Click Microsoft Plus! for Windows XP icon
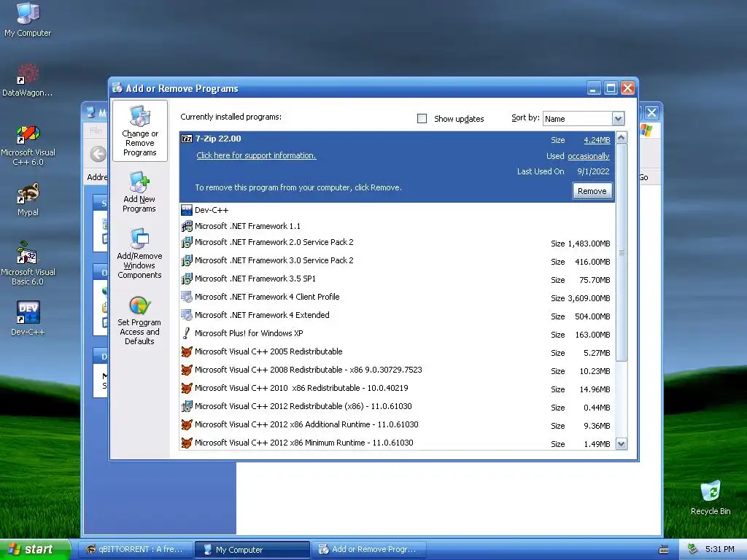The height and width of the screenshot is (560, 747). pos(187,333)
